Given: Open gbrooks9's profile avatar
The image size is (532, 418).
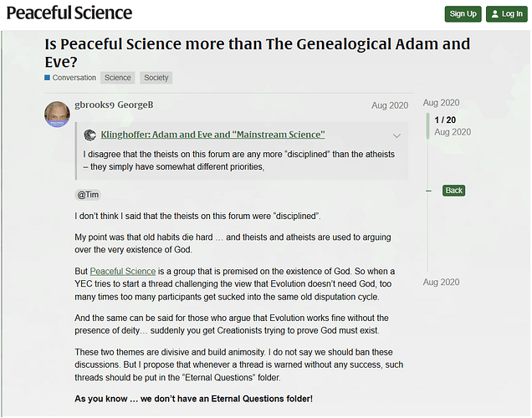Looking at the screenshot, I should 57,114.
